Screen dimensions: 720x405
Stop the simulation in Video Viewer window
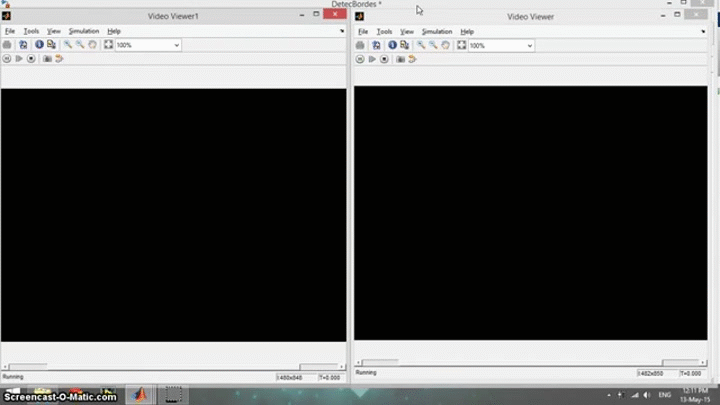coord(384,59)
